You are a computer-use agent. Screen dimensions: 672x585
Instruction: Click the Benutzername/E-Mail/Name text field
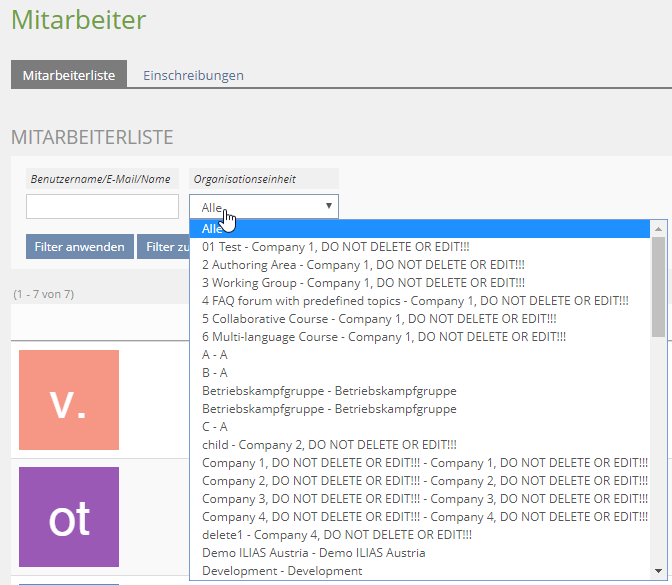(102, 207)
